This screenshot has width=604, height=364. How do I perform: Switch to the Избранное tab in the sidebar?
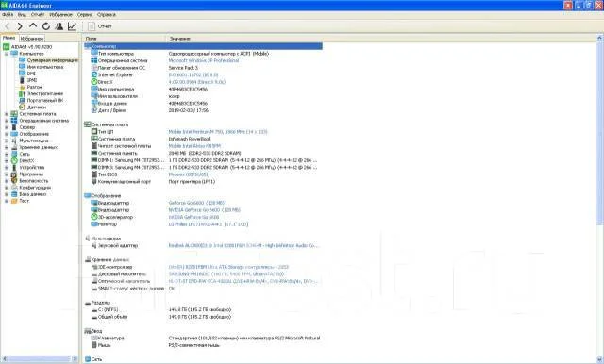(x=32, y=39)
